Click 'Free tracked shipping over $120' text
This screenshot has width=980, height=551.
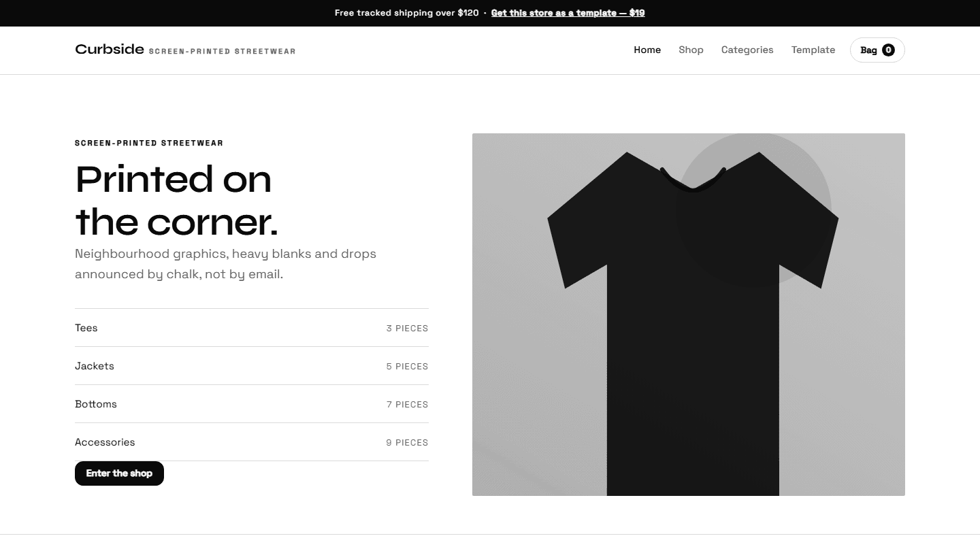coord(407,13)
